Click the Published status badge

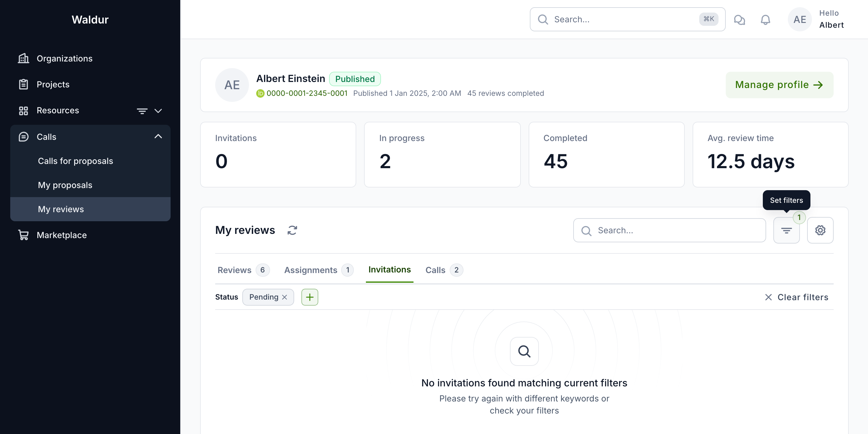click(x=355, y=79)
